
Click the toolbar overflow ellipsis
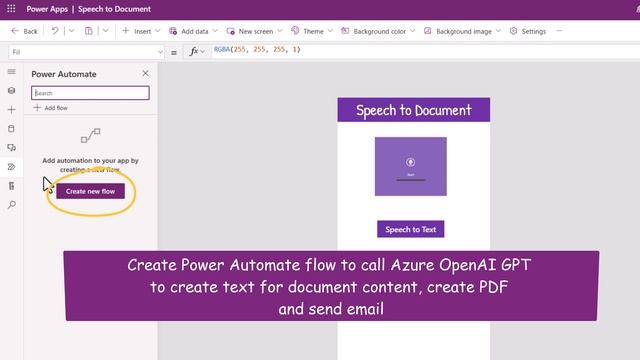tap(559, 31)
